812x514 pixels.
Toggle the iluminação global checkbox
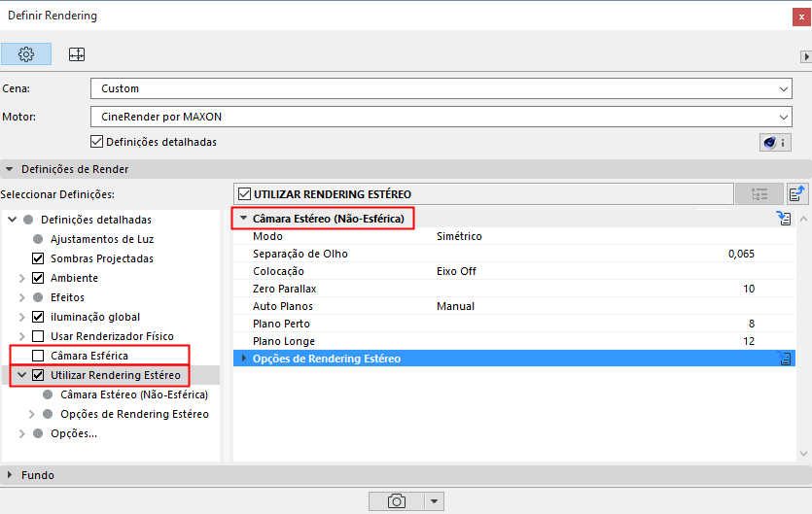click(x=38, y=317)
